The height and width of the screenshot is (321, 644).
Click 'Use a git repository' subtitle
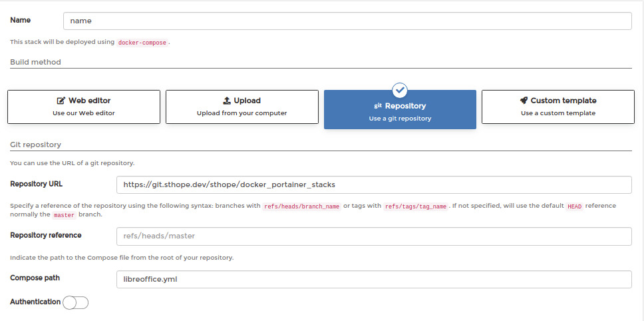click(x=400, y=119)
